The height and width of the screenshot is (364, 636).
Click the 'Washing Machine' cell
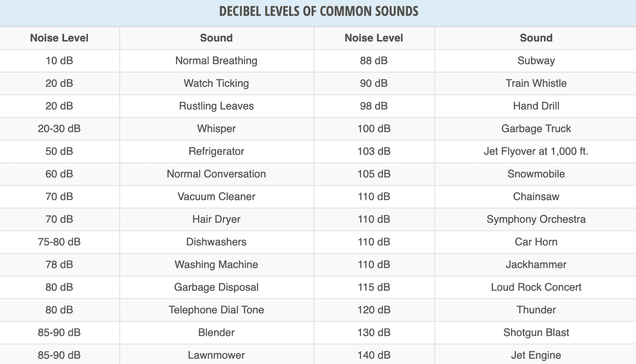(x=216, y=265)
